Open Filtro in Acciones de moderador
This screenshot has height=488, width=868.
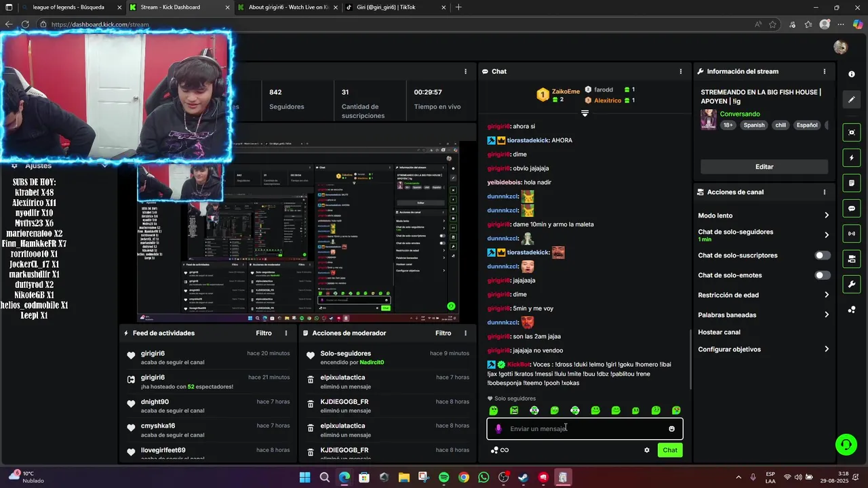[x=443, y=333]
